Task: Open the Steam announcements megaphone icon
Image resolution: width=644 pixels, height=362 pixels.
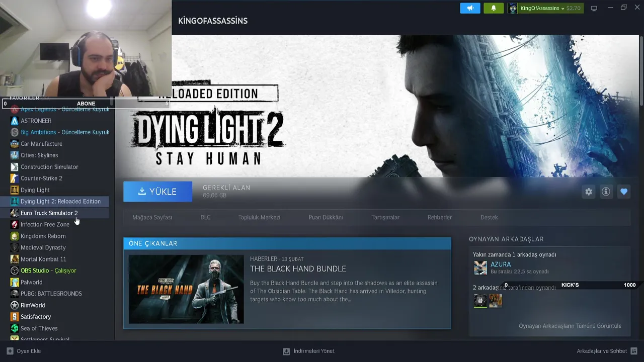Action: [470, 8]
